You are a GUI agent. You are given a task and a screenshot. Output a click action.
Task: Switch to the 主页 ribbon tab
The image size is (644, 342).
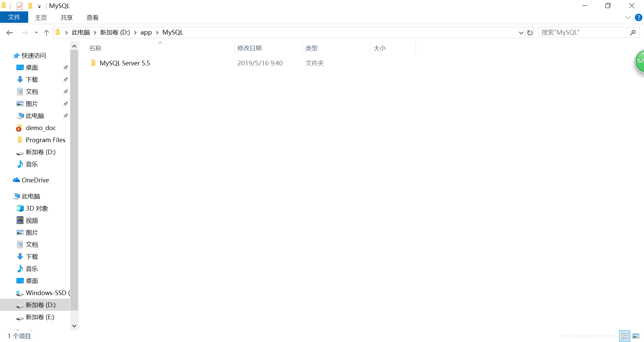tap(41, 17)
